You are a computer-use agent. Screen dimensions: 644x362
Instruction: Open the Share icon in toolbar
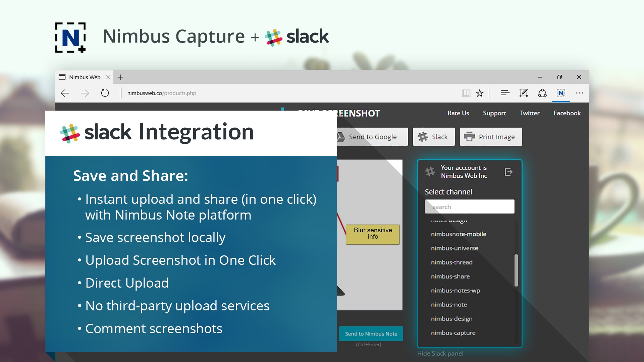tap(542, 93)
